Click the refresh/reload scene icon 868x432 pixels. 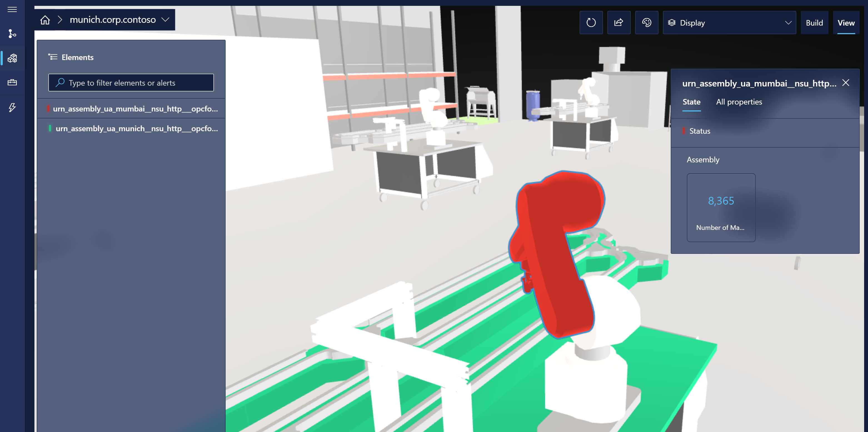pos(591,23)
